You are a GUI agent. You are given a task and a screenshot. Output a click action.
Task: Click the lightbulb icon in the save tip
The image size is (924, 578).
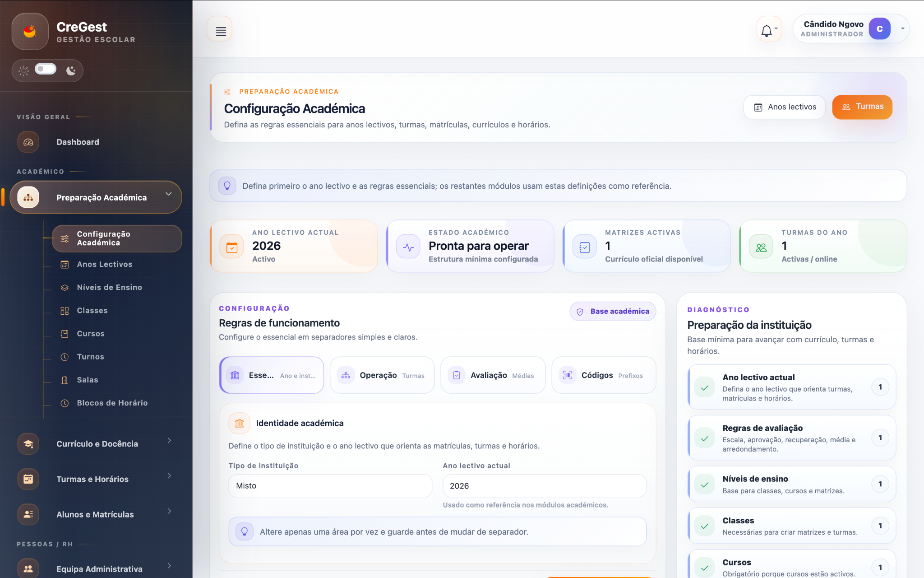tap(245, 531)
